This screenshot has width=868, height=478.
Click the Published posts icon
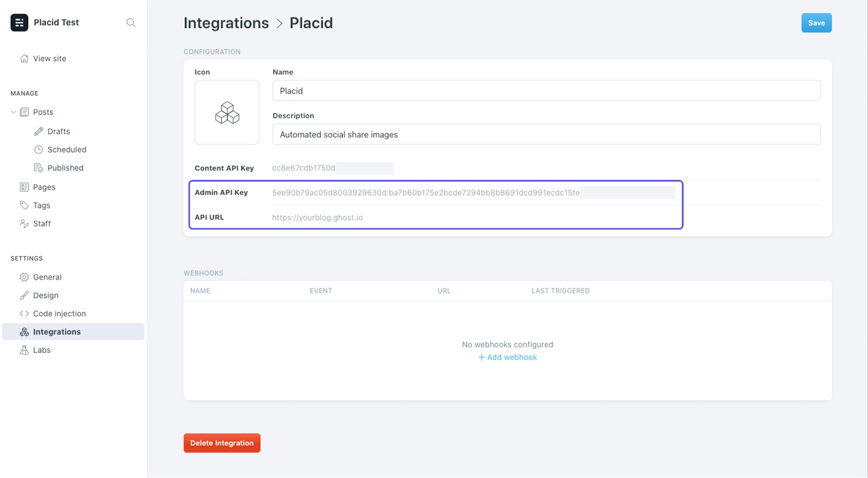[39, 168]
